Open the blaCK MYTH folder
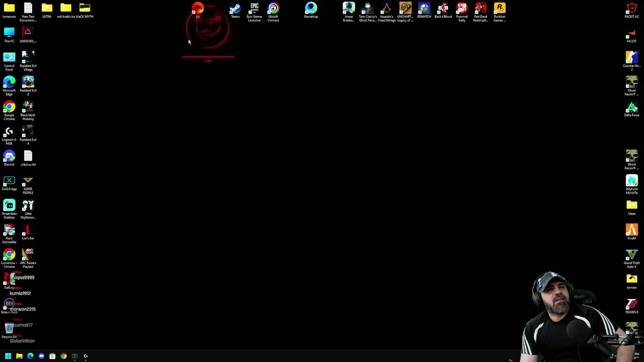The width and height of the screenshot is (644, 362). click(85, 11)
